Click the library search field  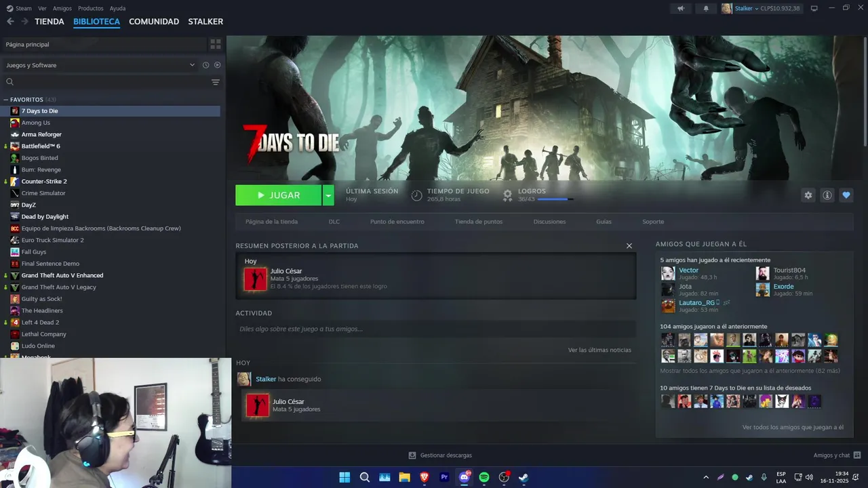coord(105,82)
